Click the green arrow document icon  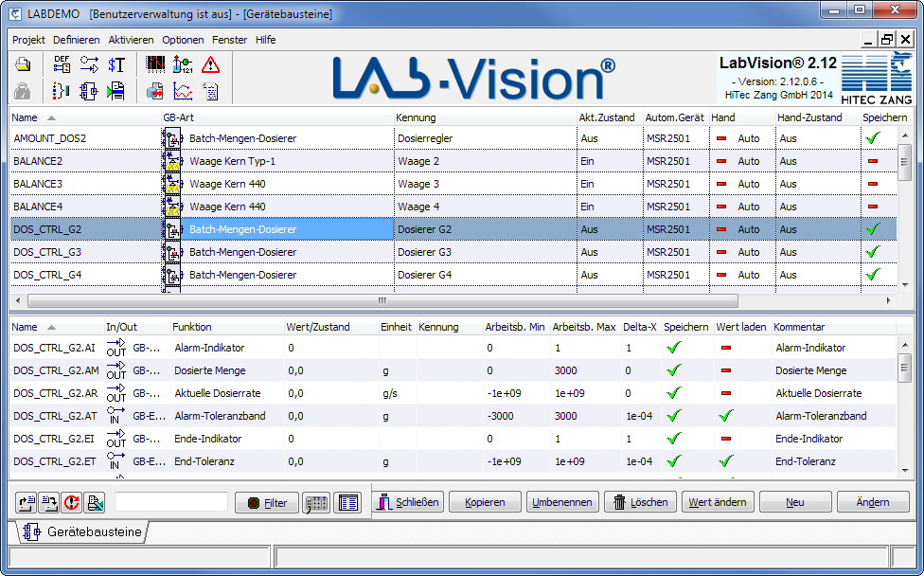click(116, 91)
